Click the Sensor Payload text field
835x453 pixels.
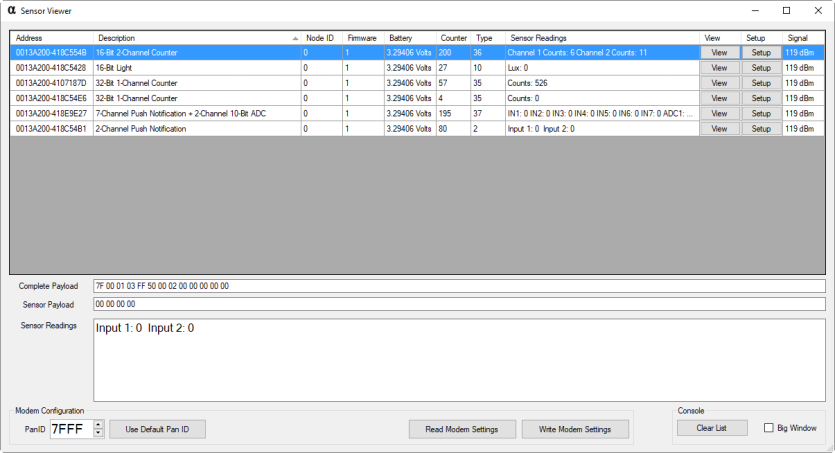460,304
